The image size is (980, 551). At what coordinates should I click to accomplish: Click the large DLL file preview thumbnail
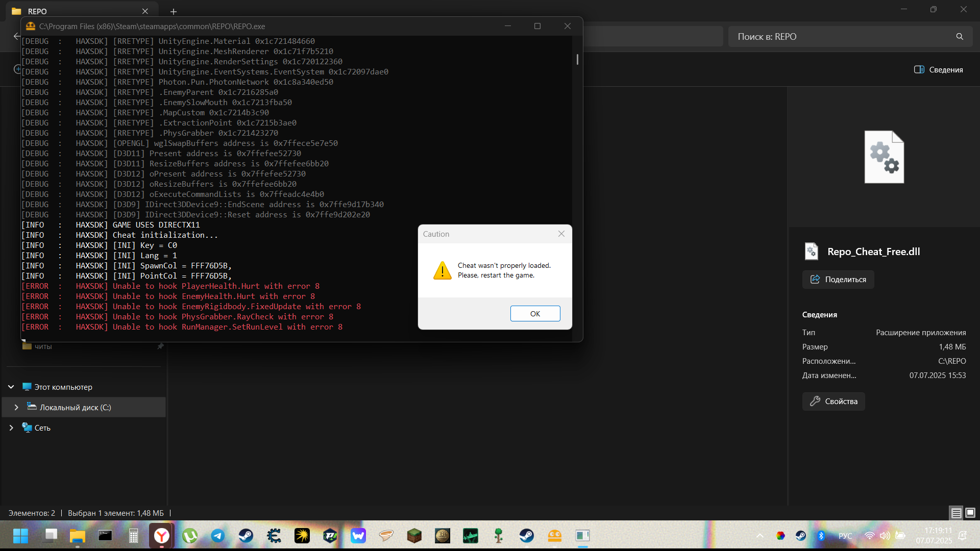(884, 157)
